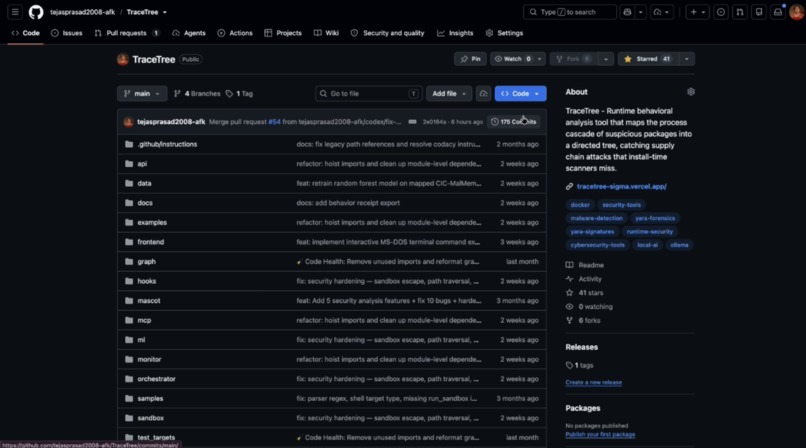
Task: View the 1 Tag link
Action: point(239,94)
